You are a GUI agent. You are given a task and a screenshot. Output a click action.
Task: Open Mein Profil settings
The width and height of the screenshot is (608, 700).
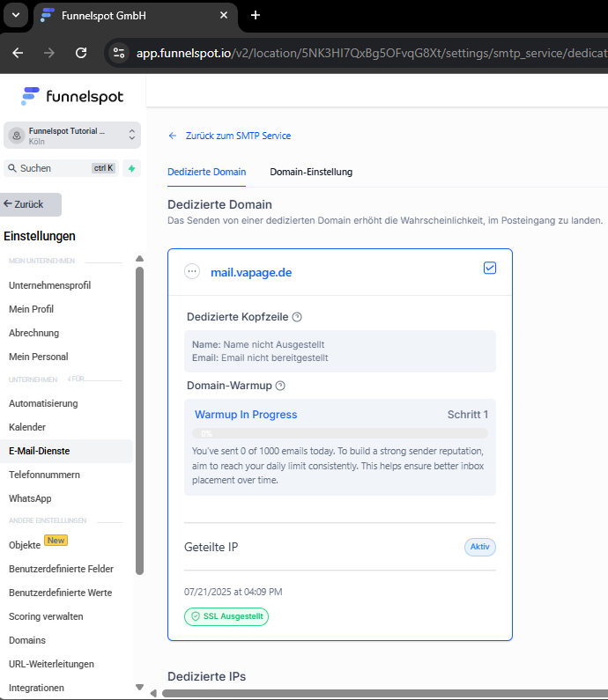coord(31,309)
